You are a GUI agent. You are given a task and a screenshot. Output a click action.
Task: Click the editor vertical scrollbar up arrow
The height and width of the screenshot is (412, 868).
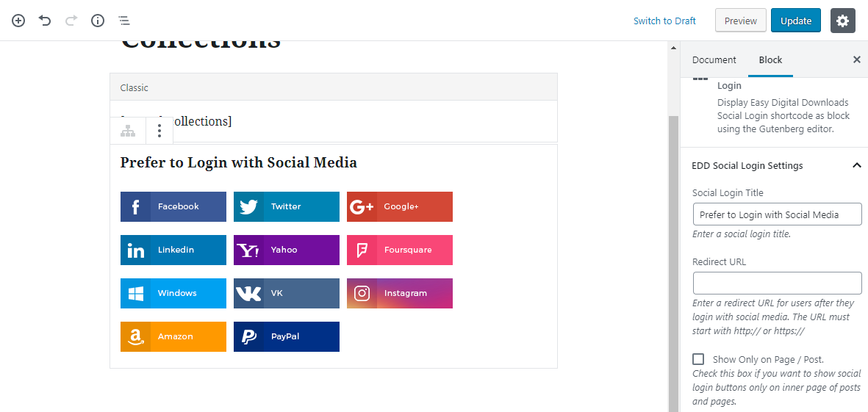tap(673, 48)
